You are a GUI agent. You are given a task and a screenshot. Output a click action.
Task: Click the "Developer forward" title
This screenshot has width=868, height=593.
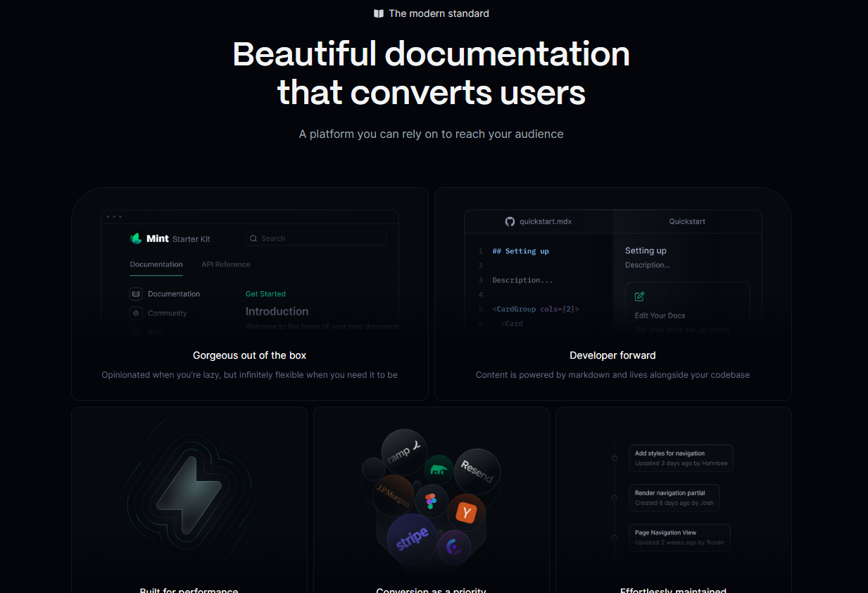coord(612,355)
